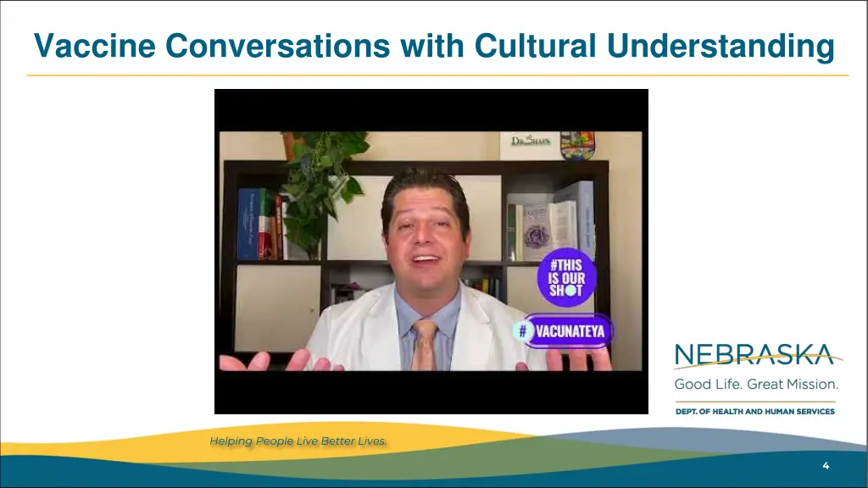Click the blue book on left shelf
Viewport: 868px width, 488px height.
coord(249,224)
